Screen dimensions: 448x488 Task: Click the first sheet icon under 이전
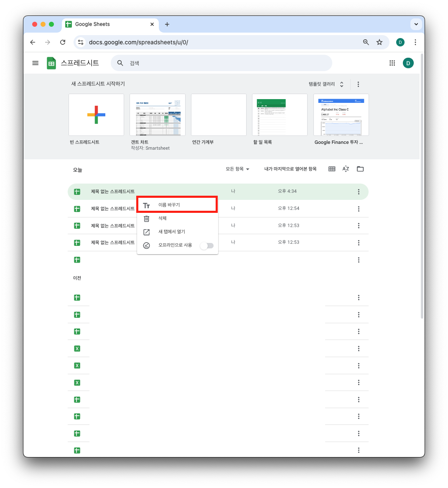[77, 298]
